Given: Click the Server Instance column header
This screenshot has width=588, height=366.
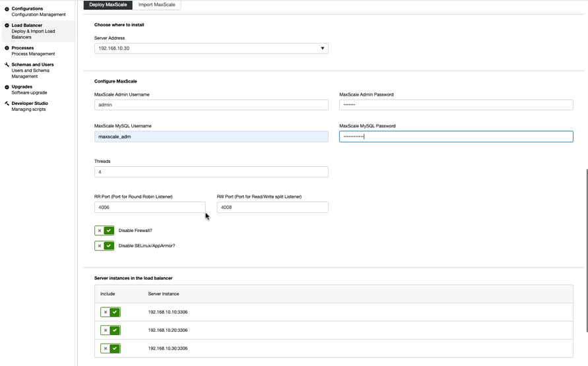Looking at the screenshot, I should (x=164, y=294).
